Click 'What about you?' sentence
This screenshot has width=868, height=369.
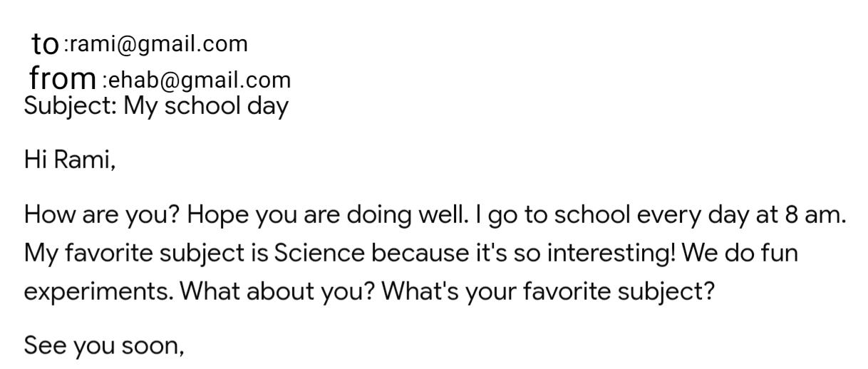[278, 291]
